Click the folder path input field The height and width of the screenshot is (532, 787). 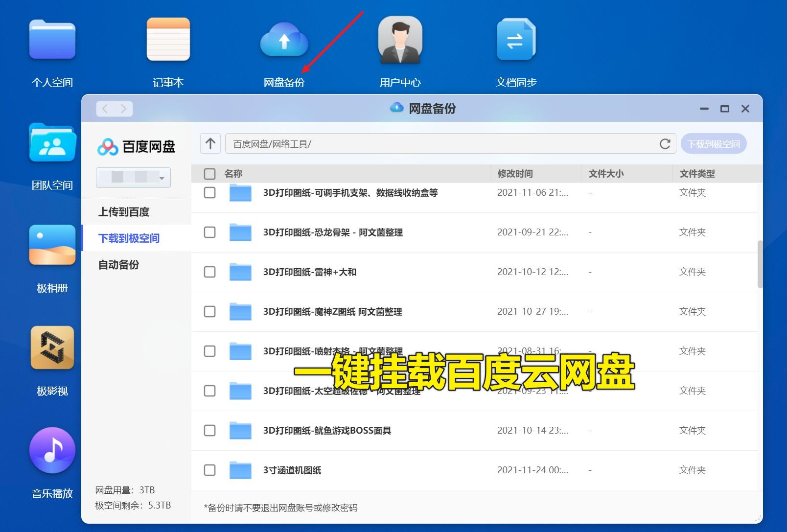coord(440,144)
